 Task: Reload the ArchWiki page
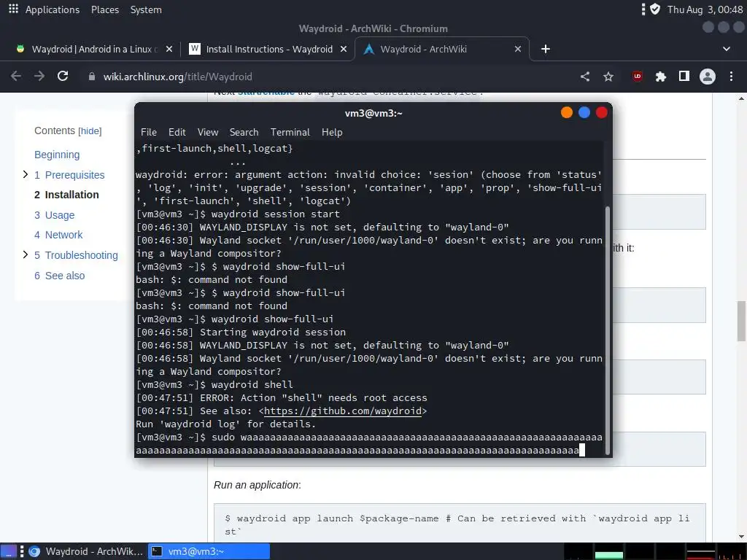(63, 76)
